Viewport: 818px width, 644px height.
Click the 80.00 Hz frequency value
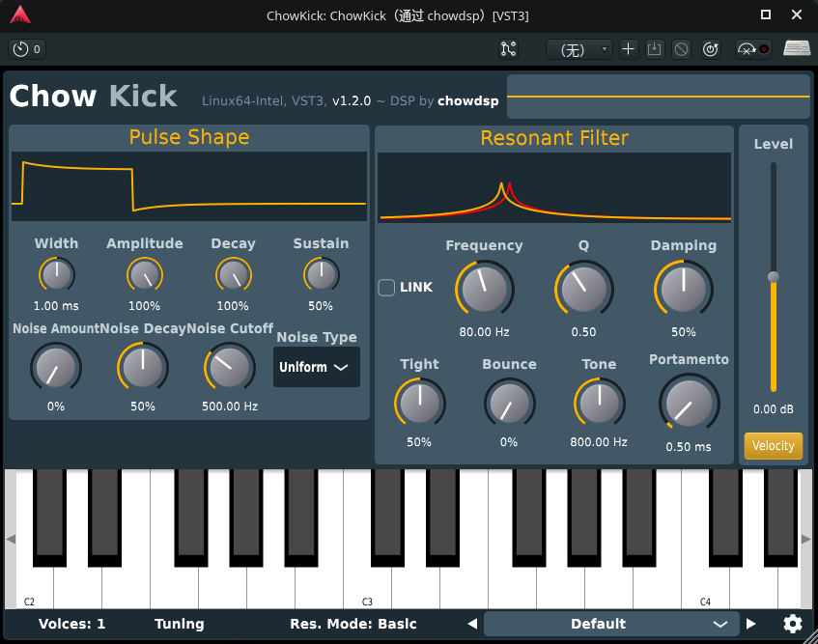484,332
